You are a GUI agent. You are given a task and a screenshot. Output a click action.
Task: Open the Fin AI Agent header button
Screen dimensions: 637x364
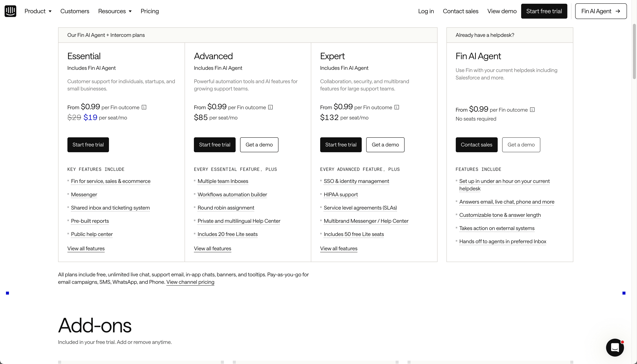pyautogui.click(x=601, y=11)
